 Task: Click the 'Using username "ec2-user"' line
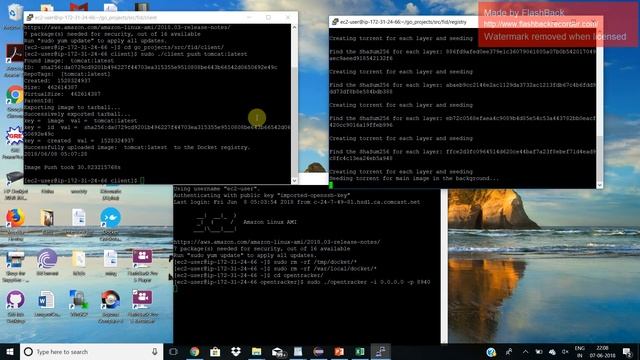coord(217,189)
